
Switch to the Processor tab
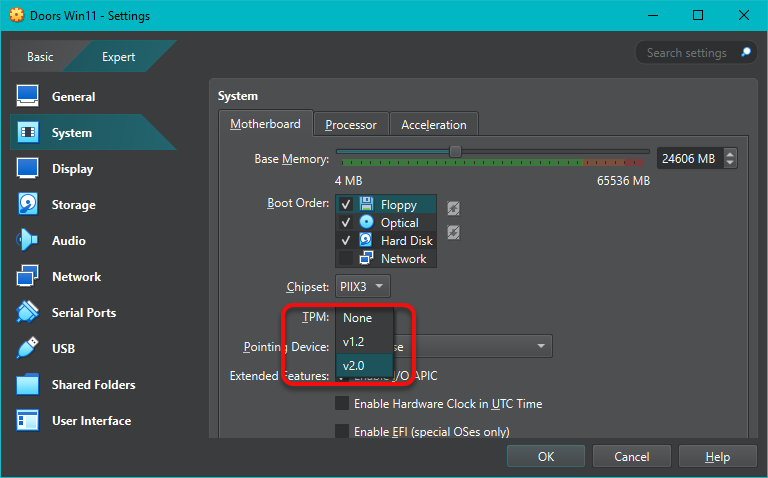(350, 125)
